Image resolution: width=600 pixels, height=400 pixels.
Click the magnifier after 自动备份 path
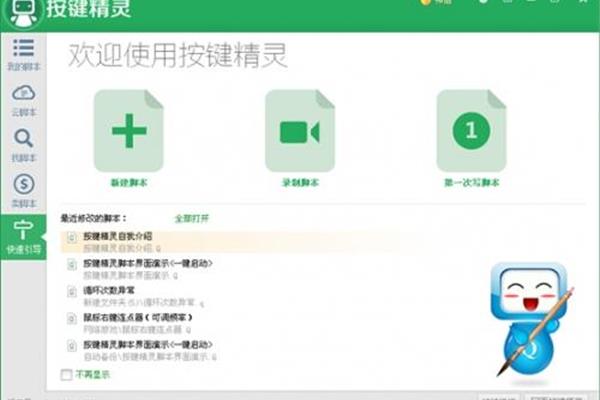pyautogui.click(x=214, y=357)
